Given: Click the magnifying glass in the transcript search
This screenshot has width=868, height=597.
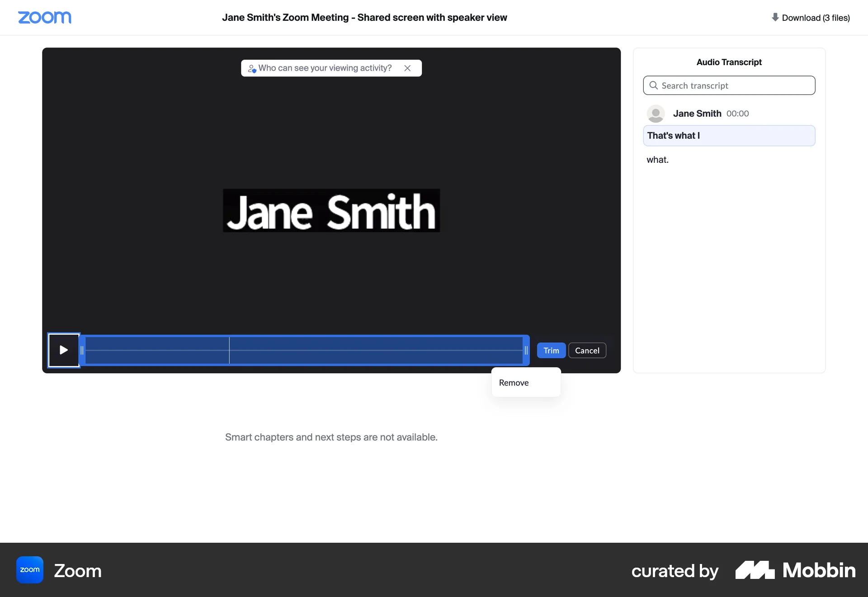Looking at the screenshot, I should (x=654, y=85).
